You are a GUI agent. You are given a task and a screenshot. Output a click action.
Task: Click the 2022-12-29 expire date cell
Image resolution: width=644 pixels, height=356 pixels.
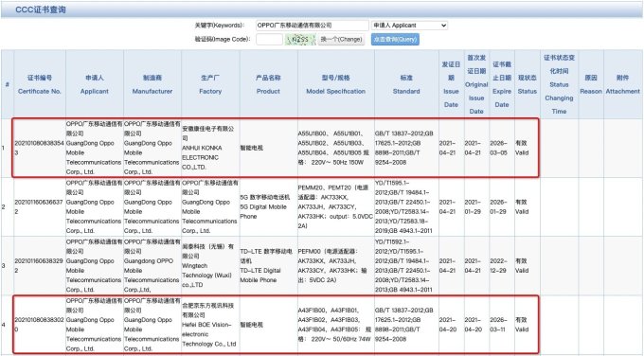[502, 266]
